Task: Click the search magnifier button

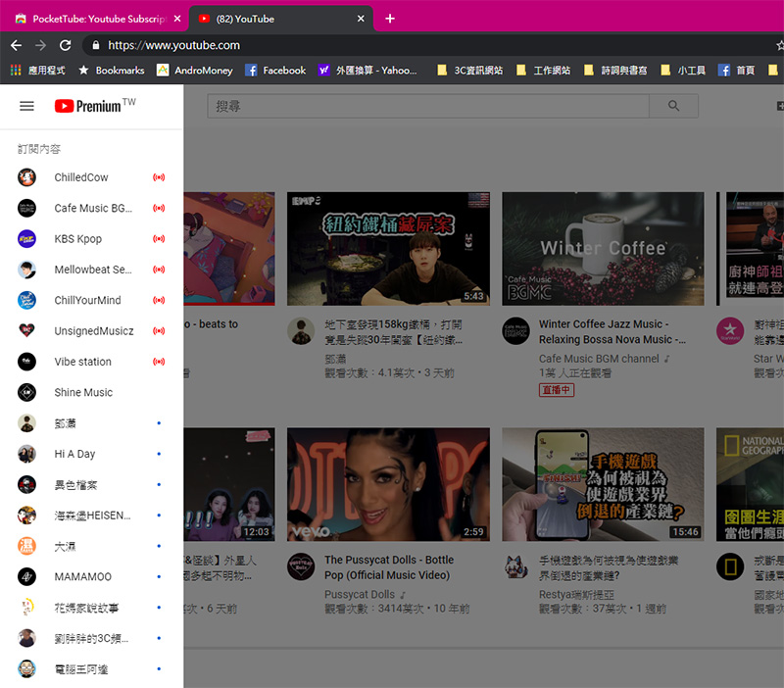Action: point(672,106)
